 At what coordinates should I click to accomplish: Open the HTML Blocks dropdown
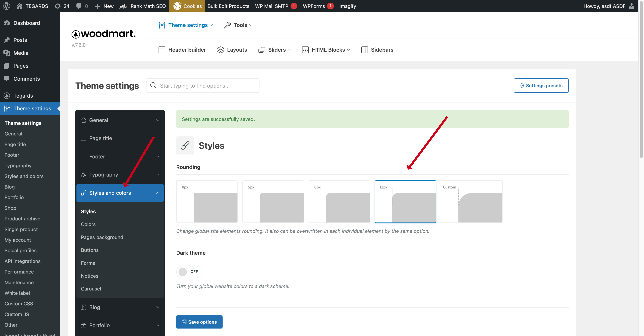(326, 50)
